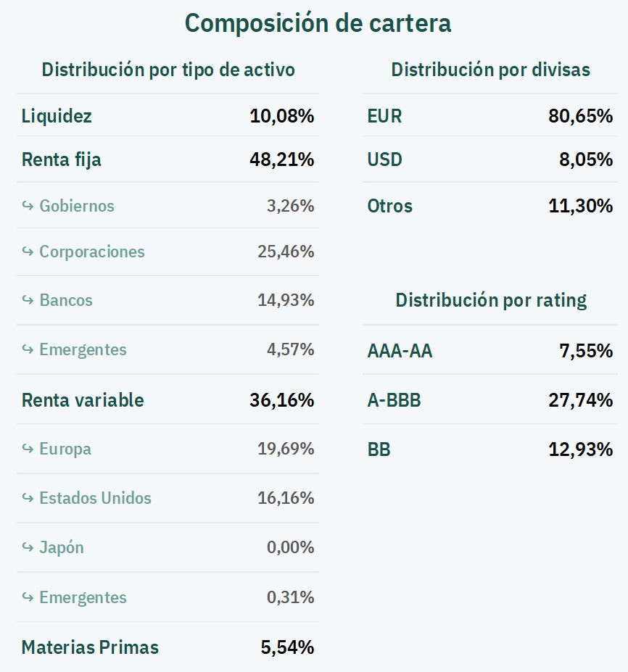628x672 pixels.
Task: Click the Renta variable category label
Action: pos(83,400)
